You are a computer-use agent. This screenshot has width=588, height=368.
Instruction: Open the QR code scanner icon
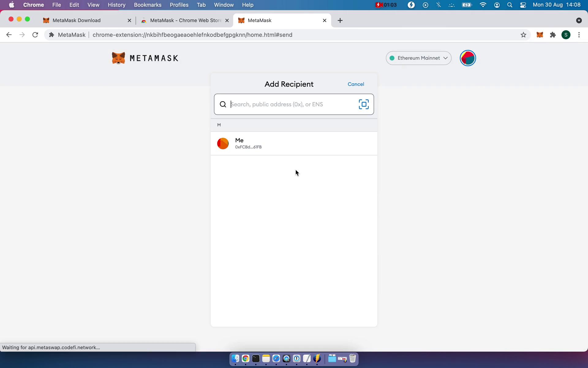click(x=363, y=104)
